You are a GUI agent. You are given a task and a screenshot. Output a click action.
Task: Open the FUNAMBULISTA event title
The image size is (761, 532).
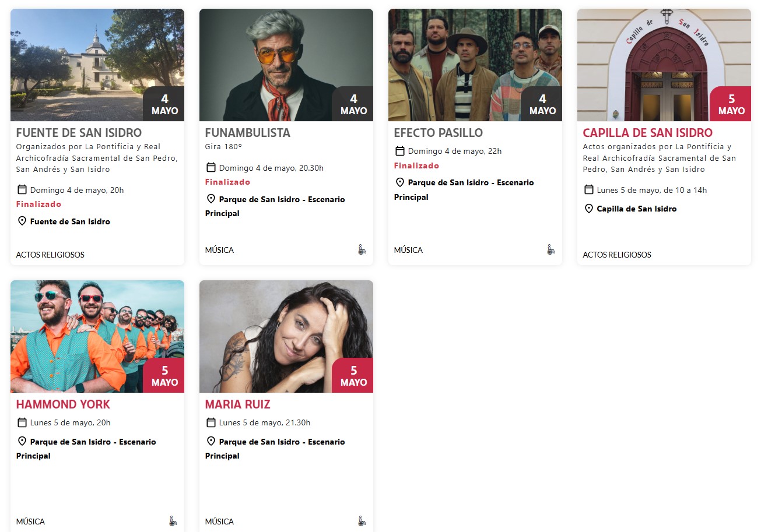248,133
